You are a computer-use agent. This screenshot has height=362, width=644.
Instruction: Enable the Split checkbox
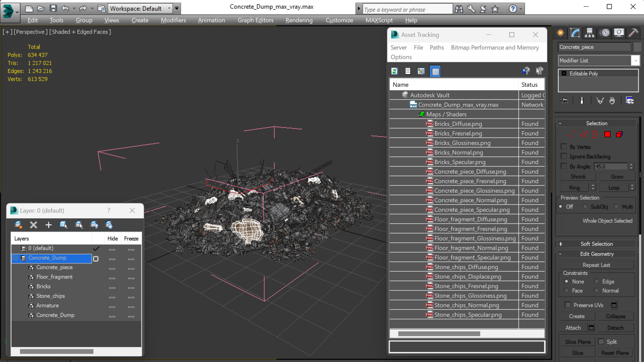[x=601, y=341]
